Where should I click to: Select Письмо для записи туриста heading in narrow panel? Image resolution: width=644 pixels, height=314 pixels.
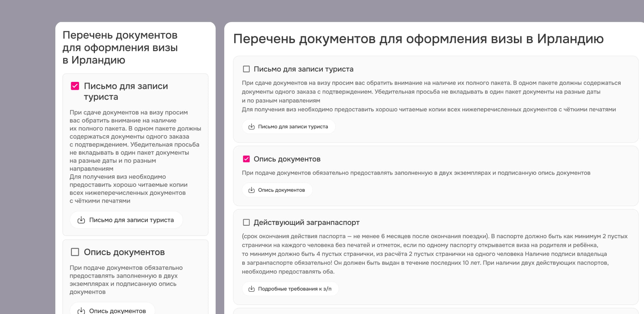click(x=126, y=91)
